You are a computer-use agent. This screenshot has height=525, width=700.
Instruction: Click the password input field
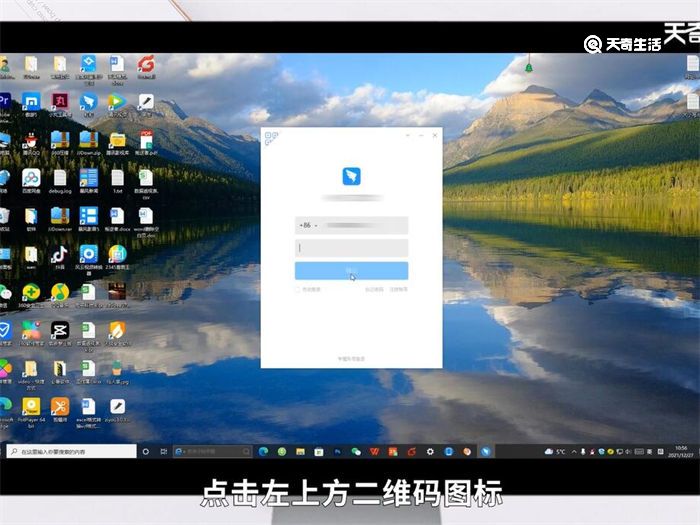(x=351, y=248)
